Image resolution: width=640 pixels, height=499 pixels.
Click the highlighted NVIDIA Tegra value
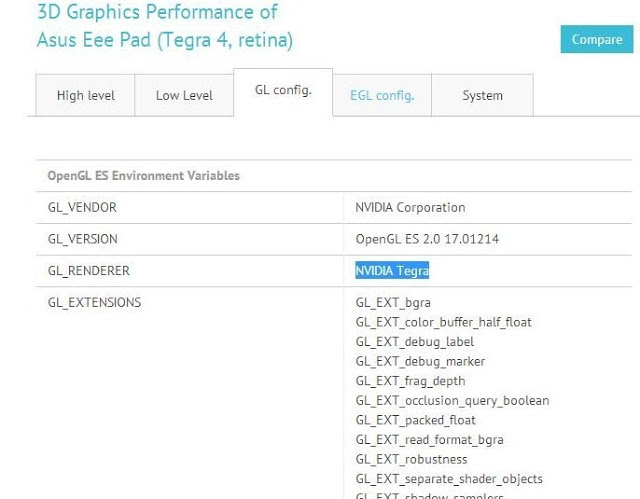(x=392, y=271)
